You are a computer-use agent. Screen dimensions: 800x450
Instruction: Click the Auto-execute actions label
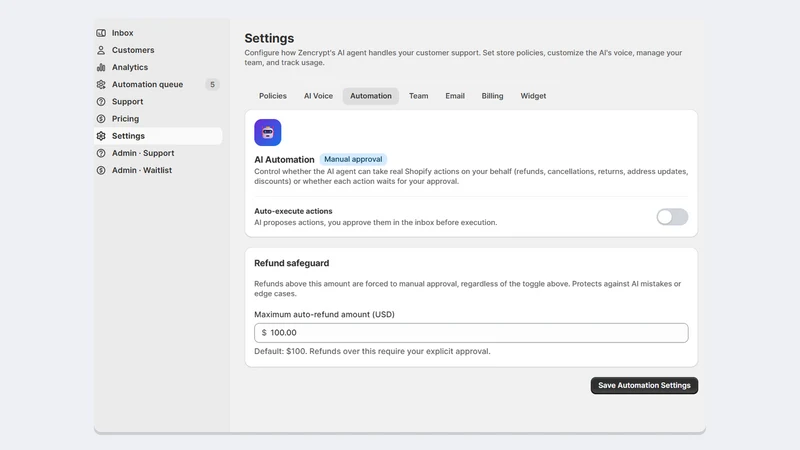(293, 211)
